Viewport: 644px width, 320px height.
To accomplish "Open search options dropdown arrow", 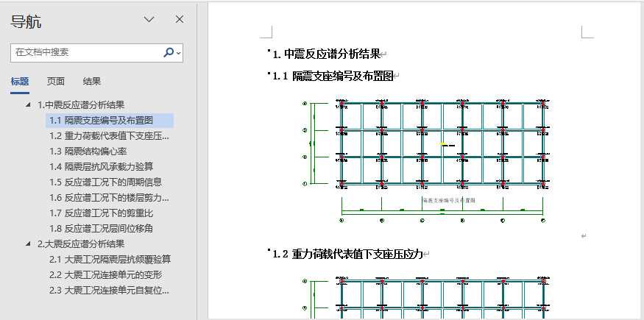I will tap(179, 53).
